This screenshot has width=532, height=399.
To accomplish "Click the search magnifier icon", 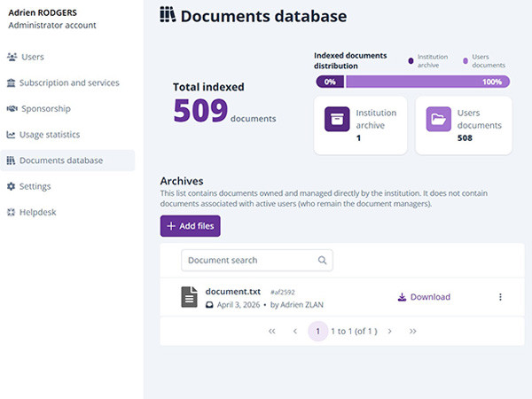I will click(322, 261).
